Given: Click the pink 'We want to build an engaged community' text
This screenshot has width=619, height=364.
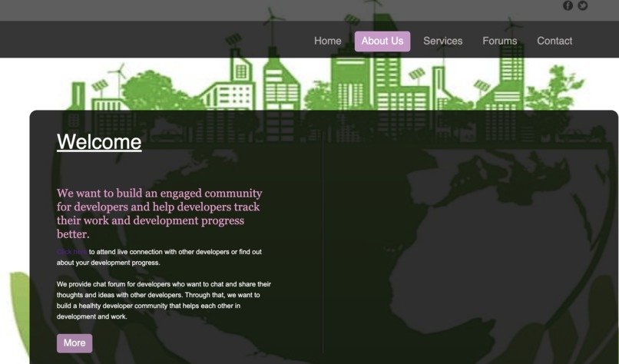Looking at the screenshot, I should [160, 213].
